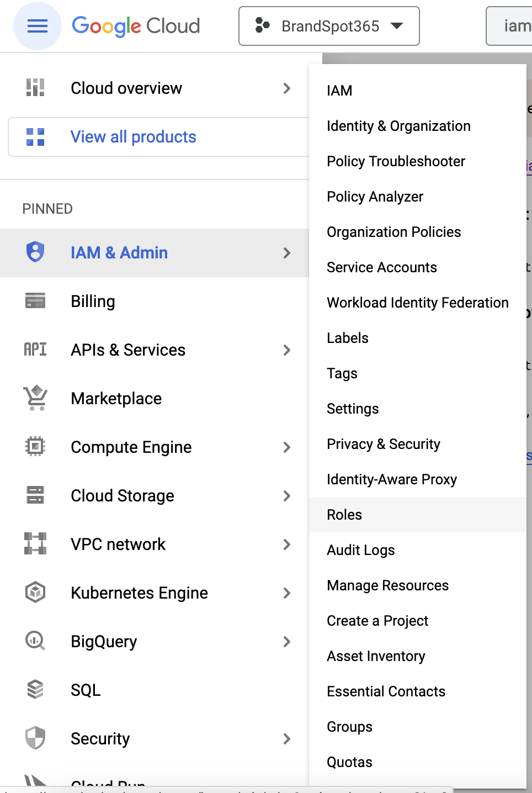Expand the Cloud Storage submenu chevron
532x793 pixels.
[x=287, y=496]
